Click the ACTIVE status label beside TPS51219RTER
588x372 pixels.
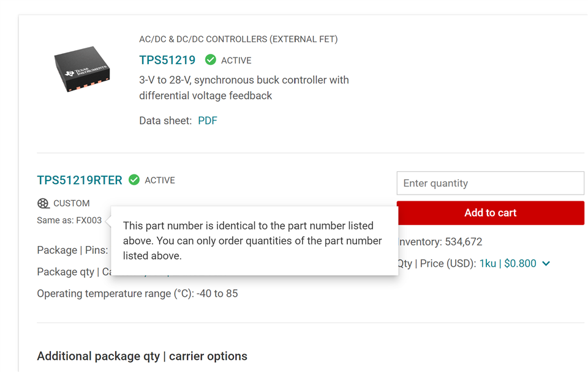click(160, 180)
